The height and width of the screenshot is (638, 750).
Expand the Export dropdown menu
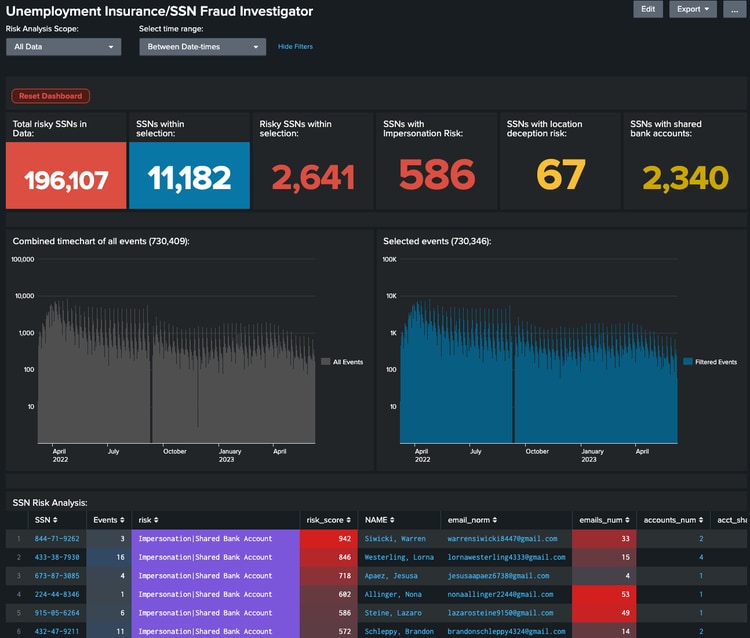[693, 9]
